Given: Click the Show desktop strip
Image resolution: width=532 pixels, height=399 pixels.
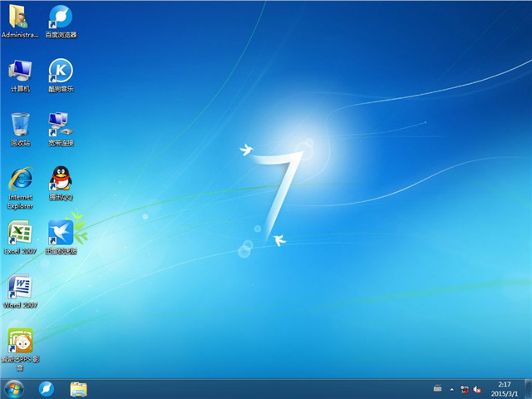Looking at the screenshot, I should [x=528, y=389].
